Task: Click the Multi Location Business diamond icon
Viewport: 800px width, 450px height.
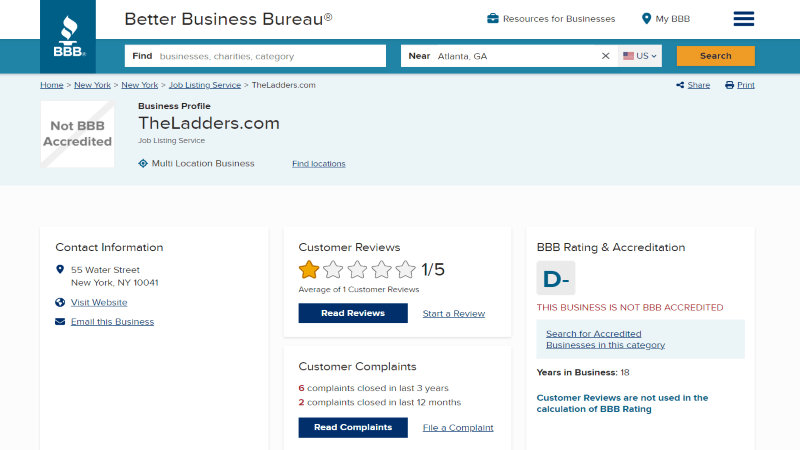Action: point(143,163)
